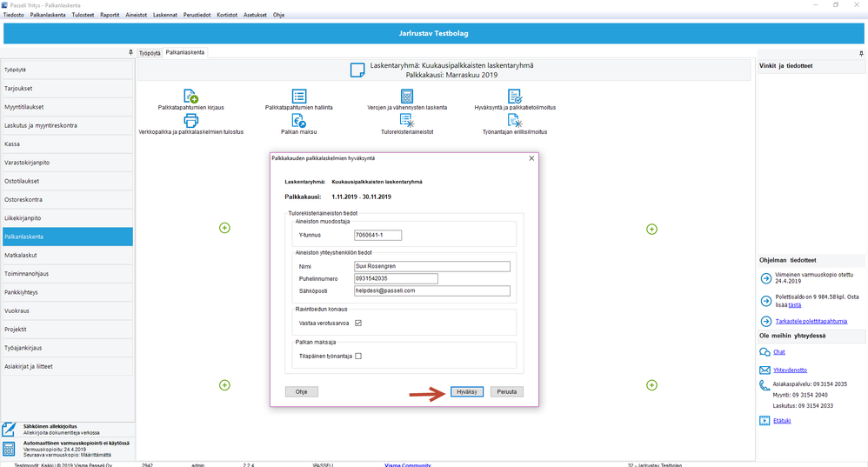Open the Kortistot menu
This screenshot has height=467, width=868.
(x=227, y=15)
